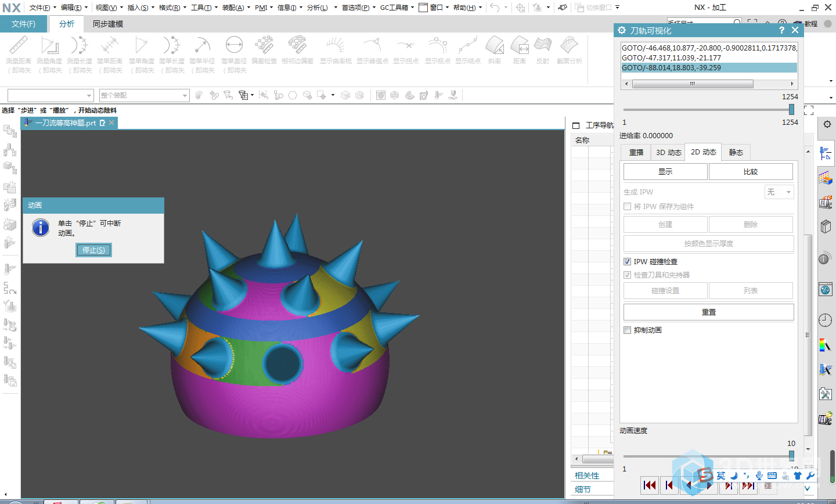Switch to the 同步建模 ribbon tab
Viewport: 836px width, 504px height.
tap(108, 24)
